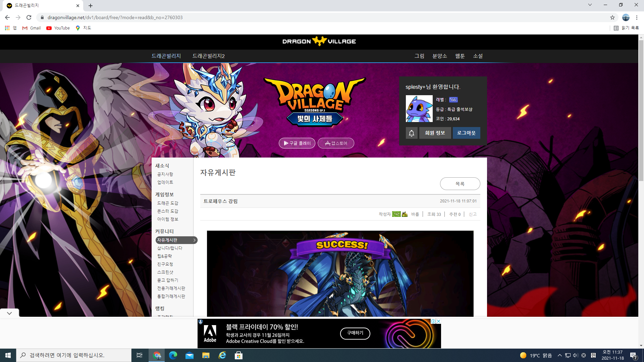Reload the page with refresh icon
This screenshot has width=644, height=362.
tap(29, 17)
